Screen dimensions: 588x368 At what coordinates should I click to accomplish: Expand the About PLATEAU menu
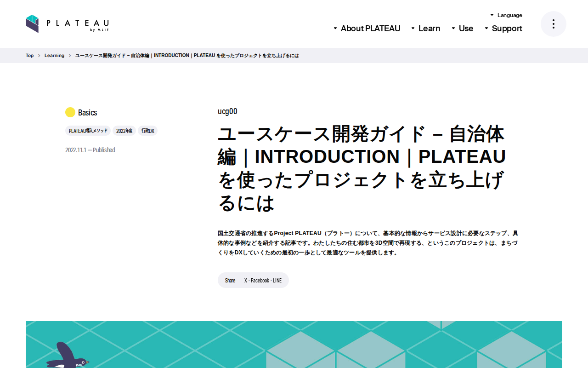coord(367,29)
